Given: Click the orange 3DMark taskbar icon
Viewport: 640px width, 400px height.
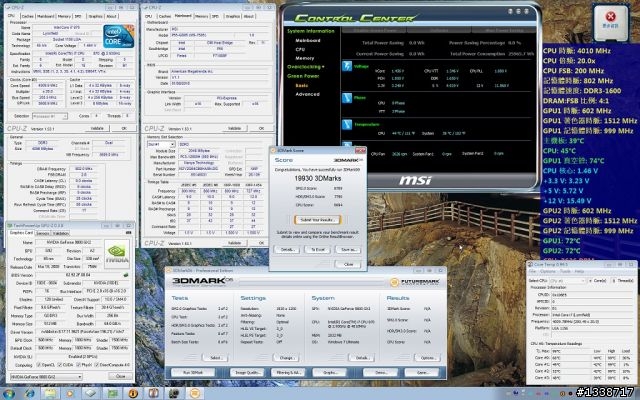Looking at the screenshot, I should pos(195,393).
